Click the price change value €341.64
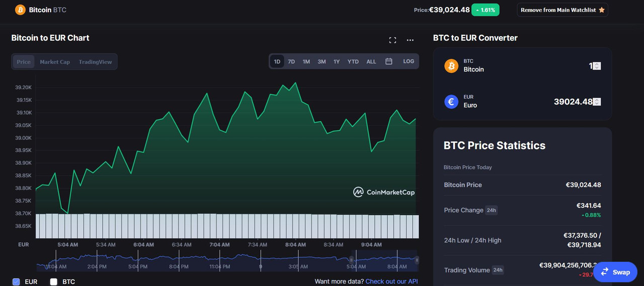Viewport: 644px width, 286px height. pyautogui.click(x=589, y=205)
